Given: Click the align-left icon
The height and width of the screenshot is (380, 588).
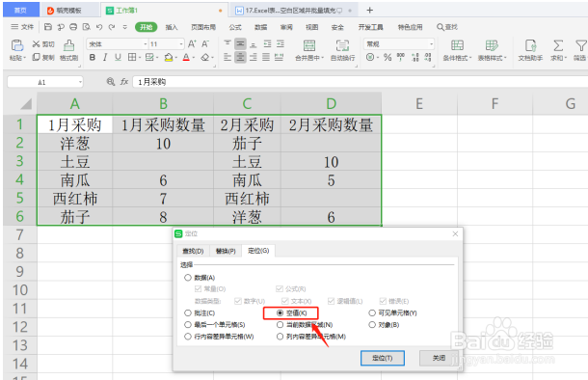Looking at the screenshot, I should [x=227, y=57].
